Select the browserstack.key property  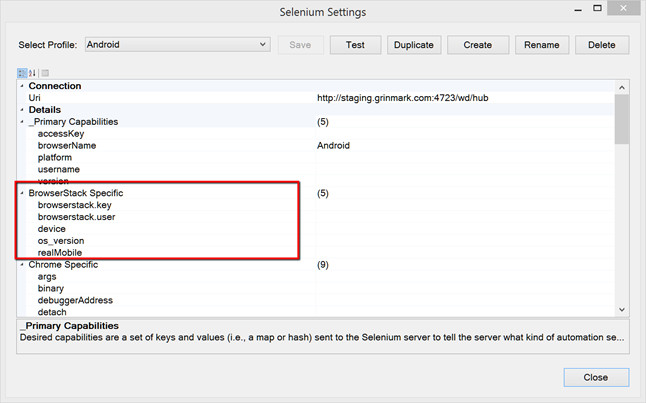tap(75, 205)
